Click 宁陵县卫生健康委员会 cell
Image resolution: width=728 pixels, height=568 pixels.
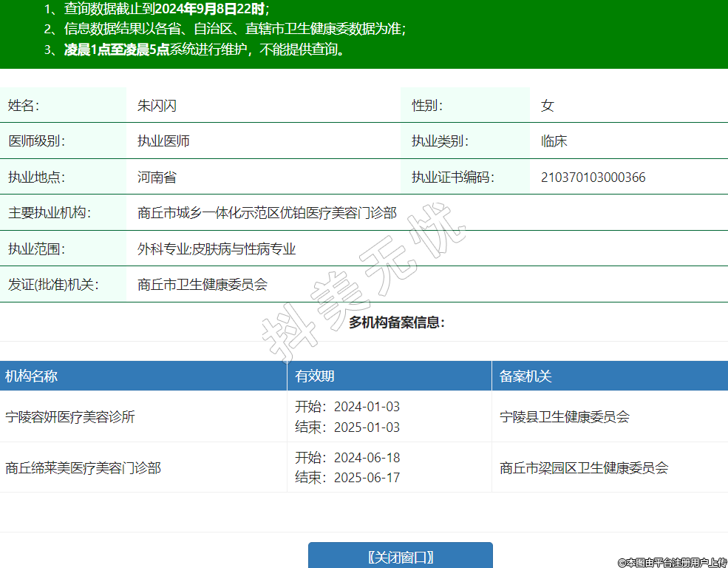[565, 417]
